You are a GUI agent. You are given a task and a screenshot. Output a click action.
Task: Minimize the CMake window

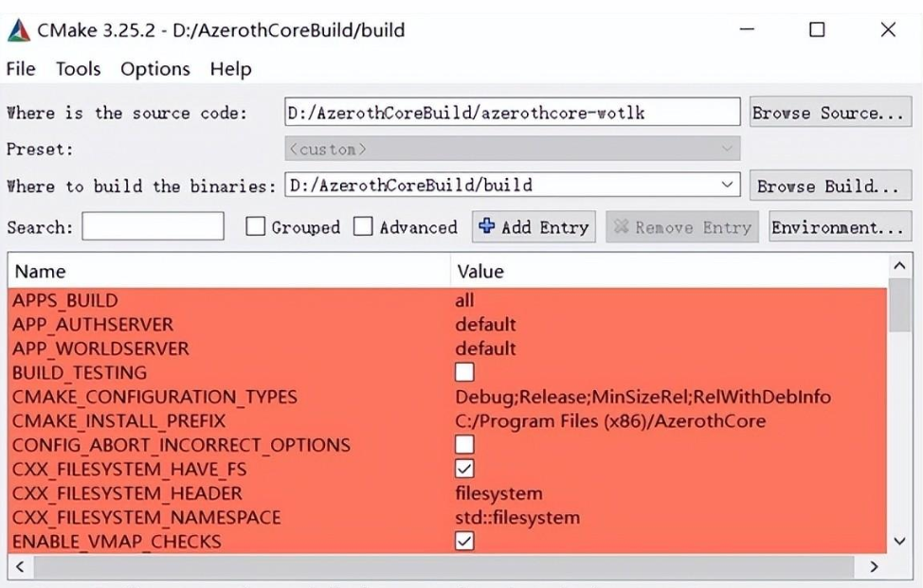tap(747, 29)
